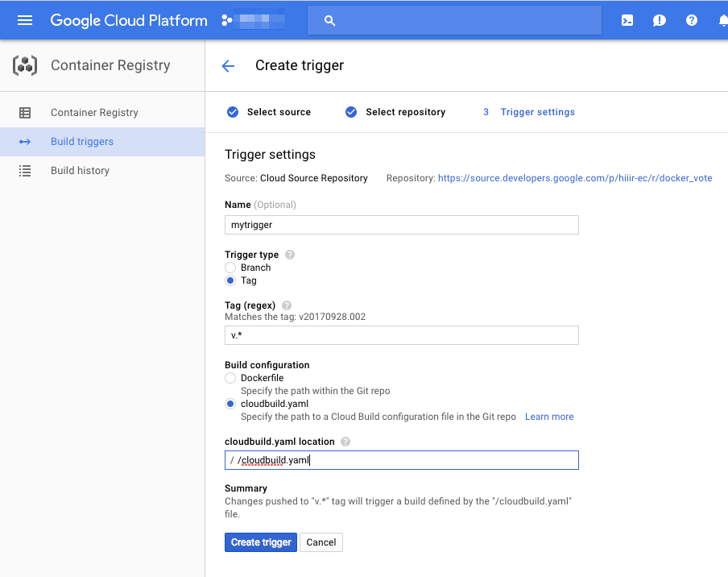Focus the top search box
The image size is (728, 577).
pos(454,20)
